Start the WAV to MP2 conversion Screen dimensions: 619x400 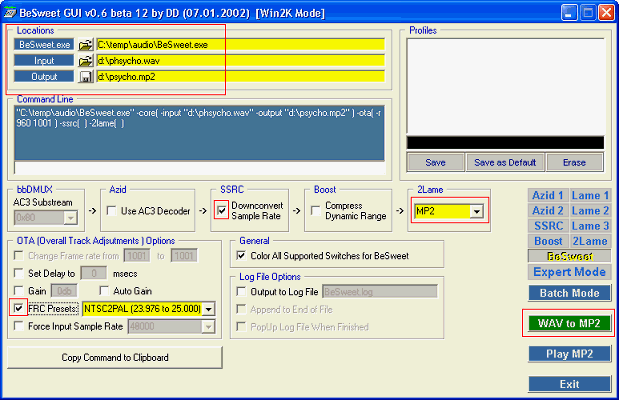coord(569,323)
